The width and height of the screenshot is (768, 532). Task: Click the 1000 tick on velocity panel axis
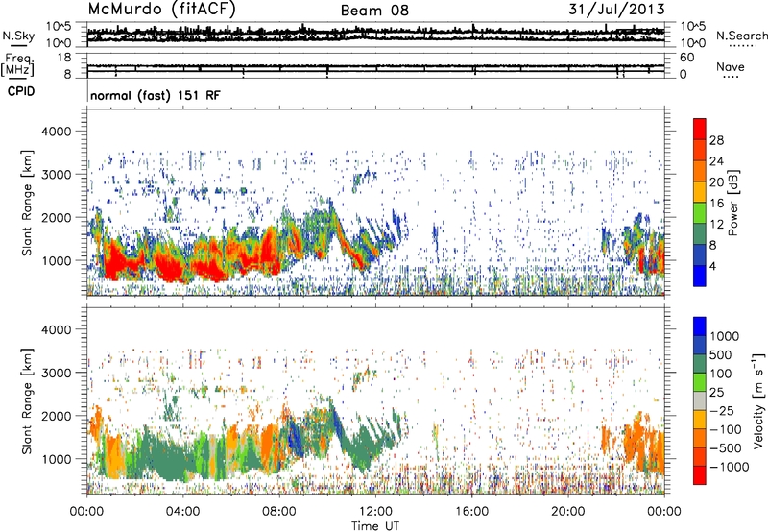56,459
